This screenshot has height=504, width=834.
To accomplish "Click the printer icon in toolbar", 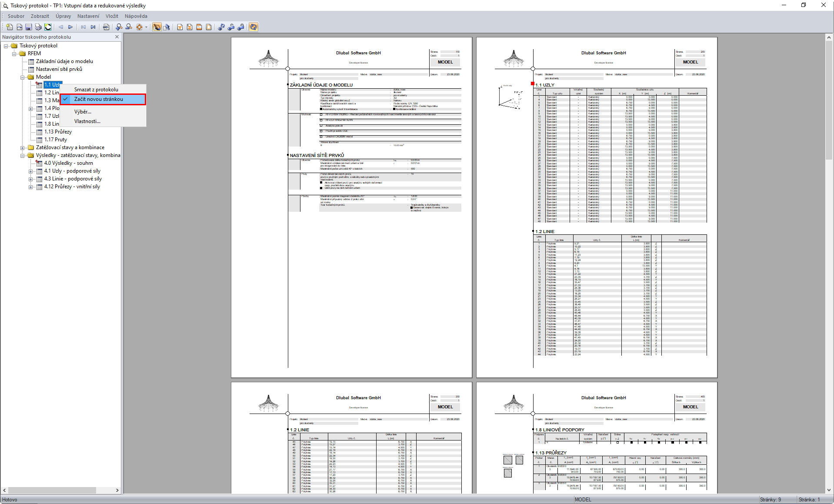I will tap(38, 27).
